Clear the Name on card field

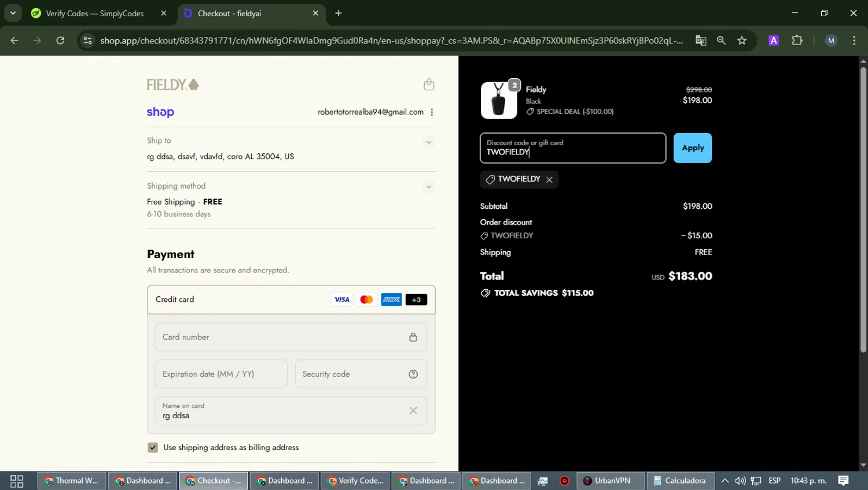(x=413, y=411)
